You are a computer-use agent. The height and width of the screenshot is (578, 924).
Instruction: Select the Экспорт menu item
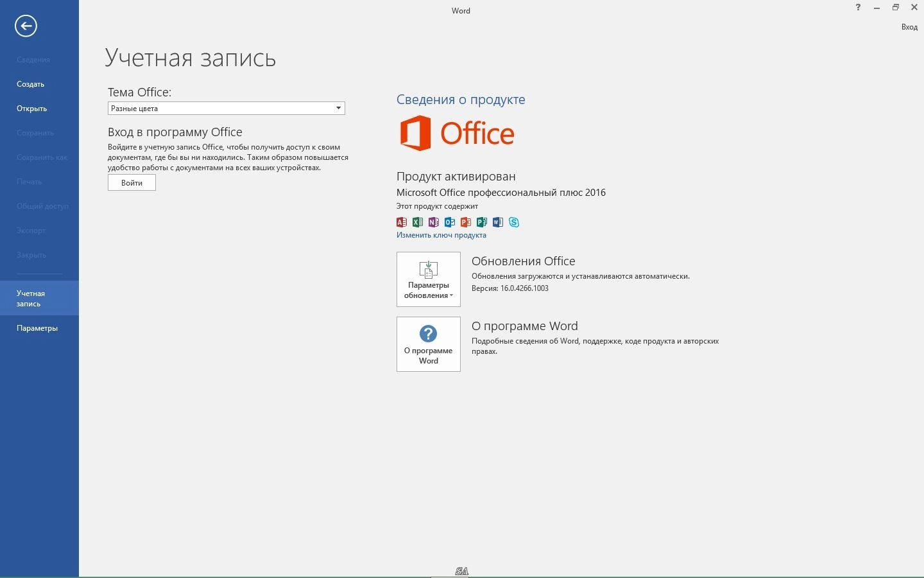coord(39,231)
